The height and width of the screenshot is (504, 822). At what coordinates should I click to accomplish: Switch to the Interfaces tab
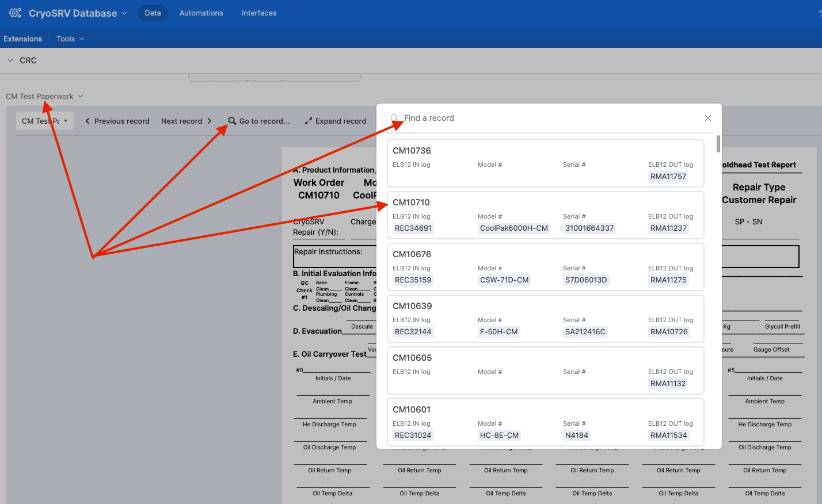pos(259,13)
